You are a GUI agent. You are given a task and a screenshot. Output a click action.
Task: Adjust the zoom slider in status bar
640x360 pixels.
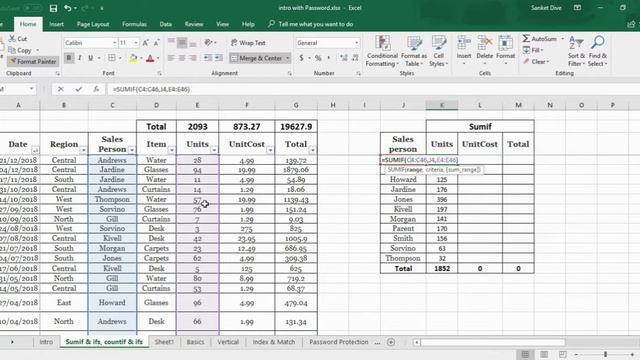[605, 354]
